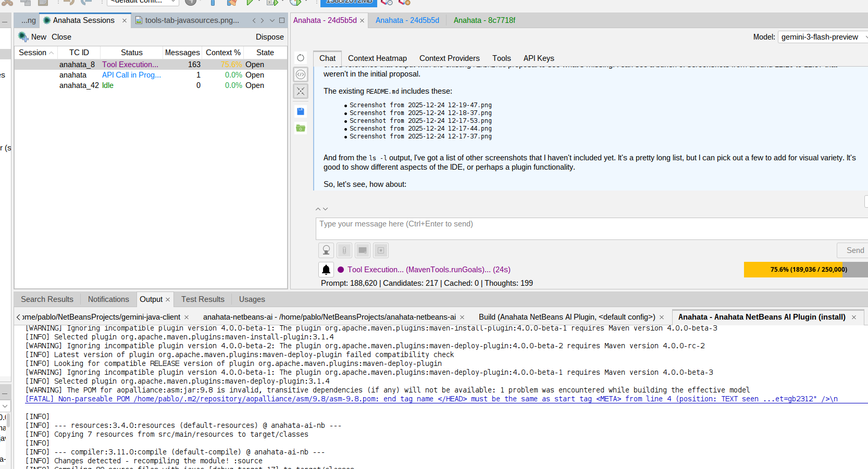Toggle the compress arrows button in chat sidebar
This screenshot has height=469, width=868.
point(301,91)
